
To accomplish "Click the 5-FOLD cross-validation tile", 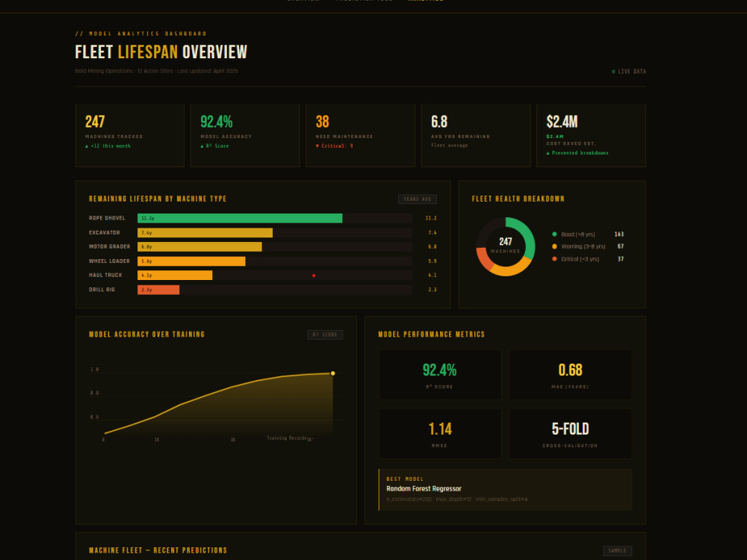I will (570, 433).
